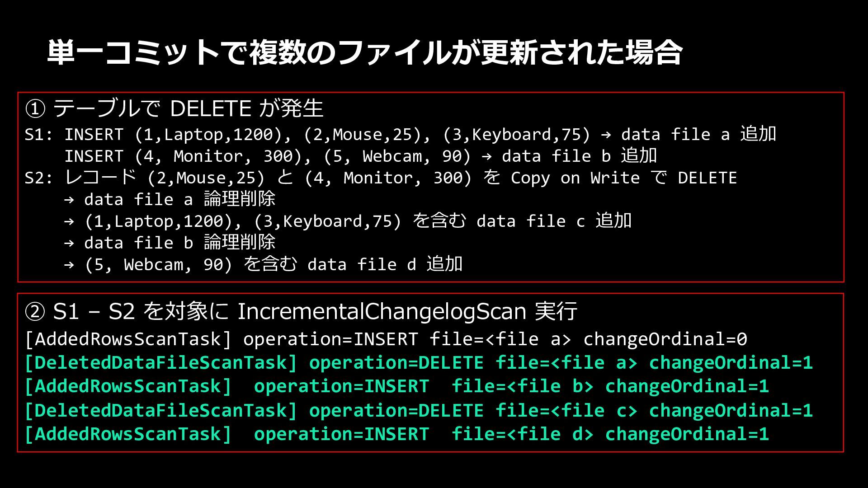Click the white AddedRowsScanTask file a line
Image resolution: width=868 pixels, height=488 pixels.
(386, 339)
